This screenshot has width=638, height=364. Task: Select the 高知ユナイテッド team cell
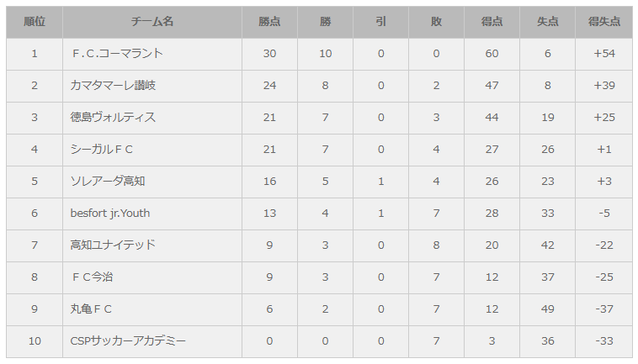[x=113, y=245]
